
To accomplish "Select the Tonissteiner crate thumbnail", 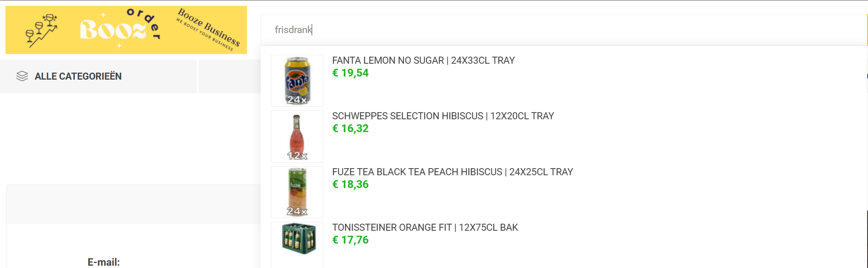I will pyautogui.click(x=297, y=244).
